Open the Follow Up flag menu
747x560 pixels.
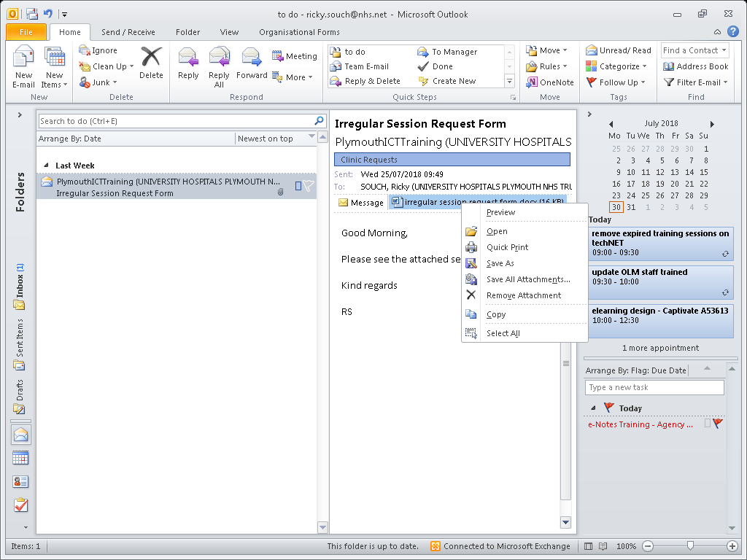[x=616, y=82]
